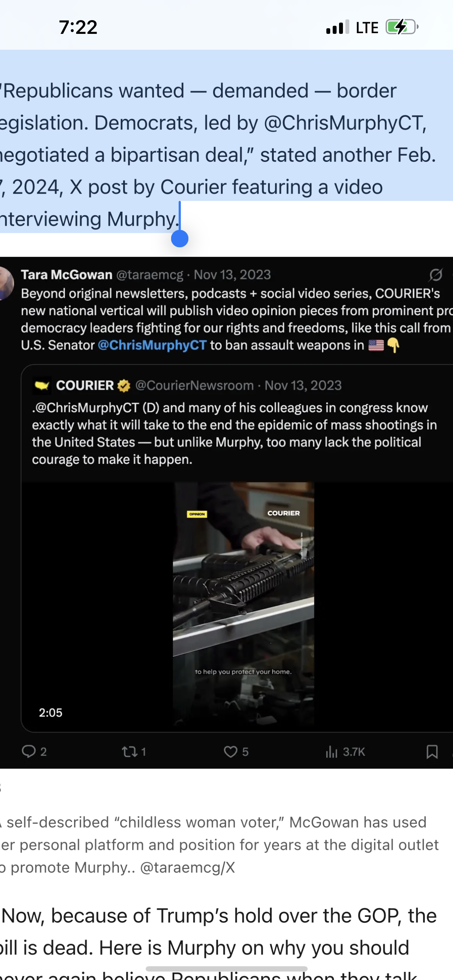Tap the 7:22 status bar clock
Screen dimensions: 453x980
pyautogui.click(x=78, y=28)
